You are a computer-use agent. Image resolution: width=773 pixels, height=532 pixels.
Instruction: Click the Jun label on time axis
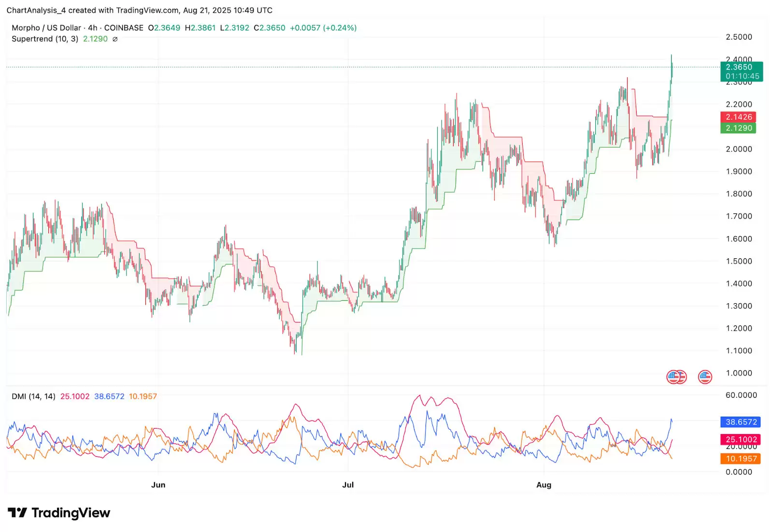click(x=158, y=485)
